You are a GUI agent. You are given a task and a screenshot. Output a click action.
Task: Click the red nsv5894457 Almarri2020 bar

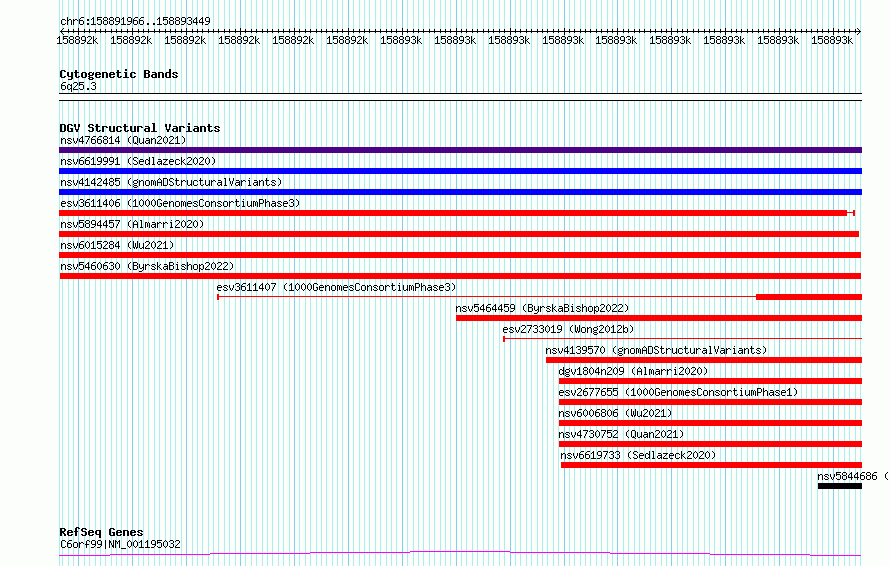(459, 234)
